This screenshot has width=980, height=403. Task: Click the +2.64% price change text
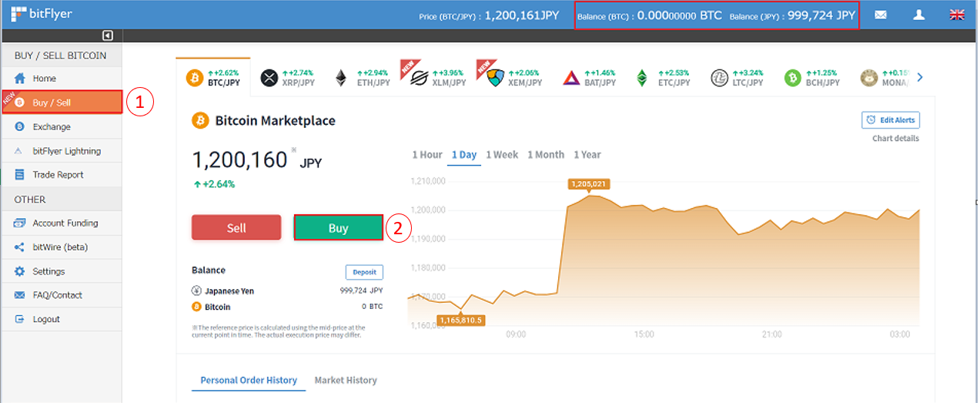point(215,184)
